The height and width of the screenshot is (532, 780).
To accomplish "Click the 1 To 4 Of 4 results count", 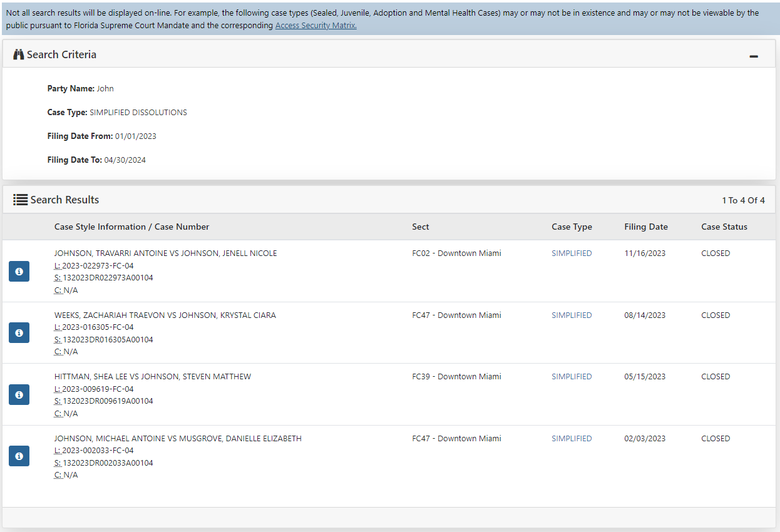I will (x=743, y=200).
